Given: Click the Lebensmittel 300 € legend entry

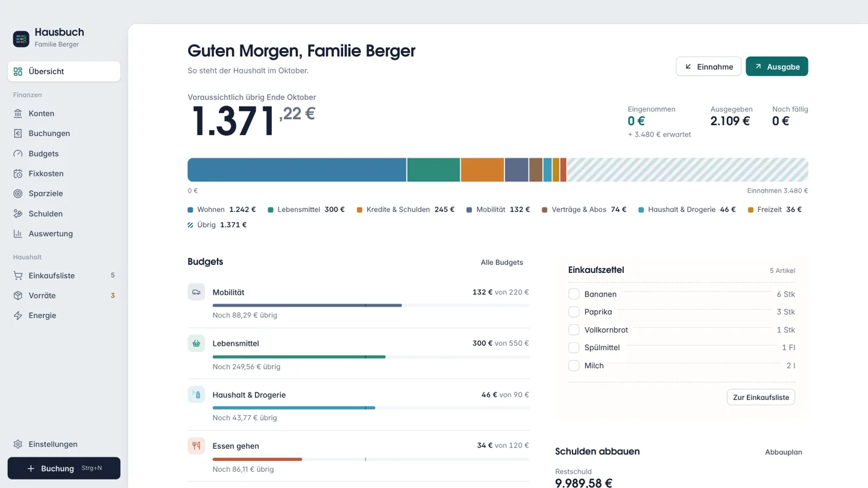Looking at the screenshot, I should click(306, 210).
